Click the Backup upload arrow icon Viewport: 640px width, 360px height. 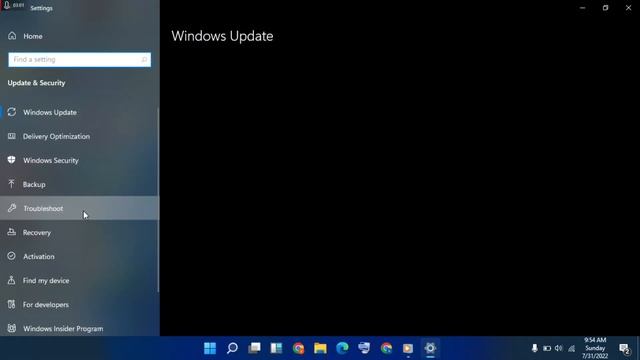coord(11,184)
